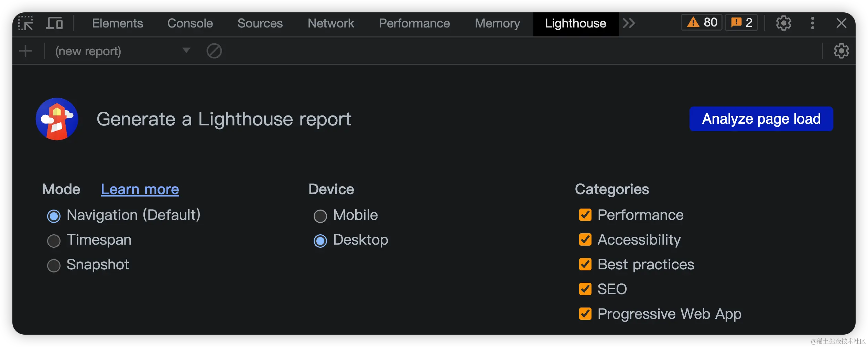Select the Snapshot mode radio button
The width and height of the screenshot is (868, 347).
point(54,266)
